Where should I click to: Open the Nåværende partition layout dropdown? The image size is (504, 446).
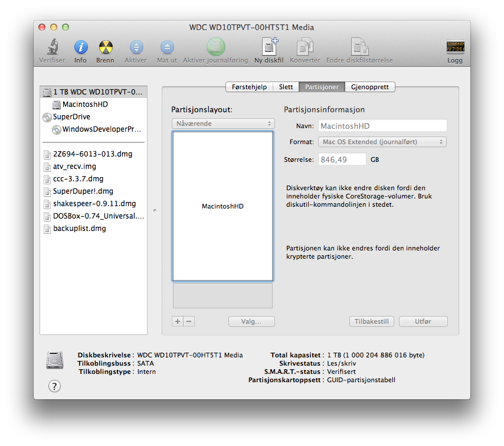tap(223, 123)
